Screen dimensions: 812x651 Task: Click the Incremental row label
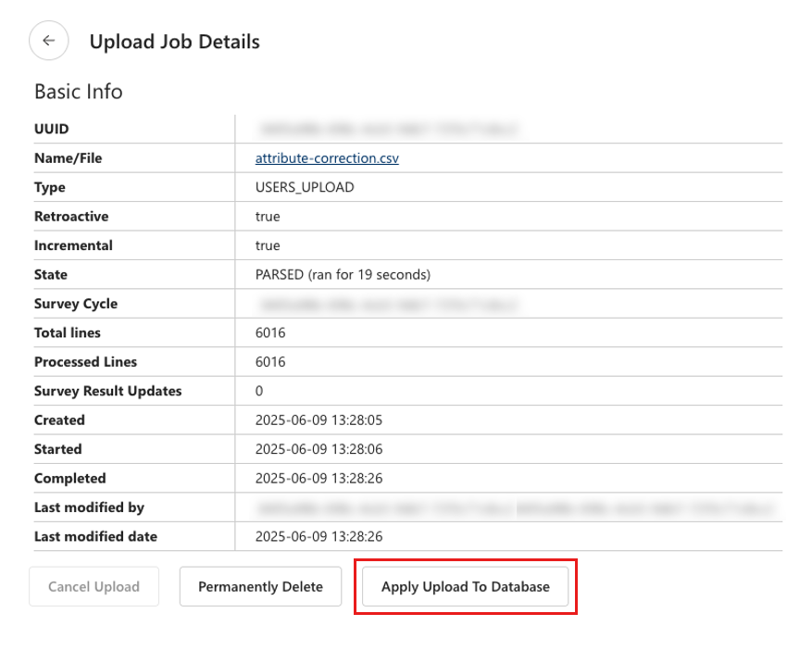pyautogui.click(x=73, y=245)
